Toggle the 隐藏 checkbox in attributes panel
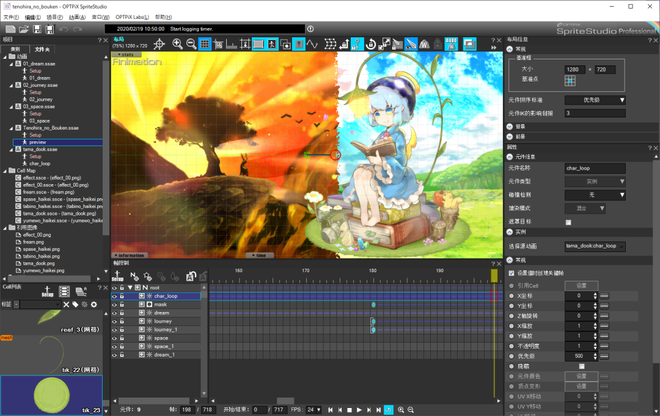This screenshot has height=416, width=660. point(581,366)
